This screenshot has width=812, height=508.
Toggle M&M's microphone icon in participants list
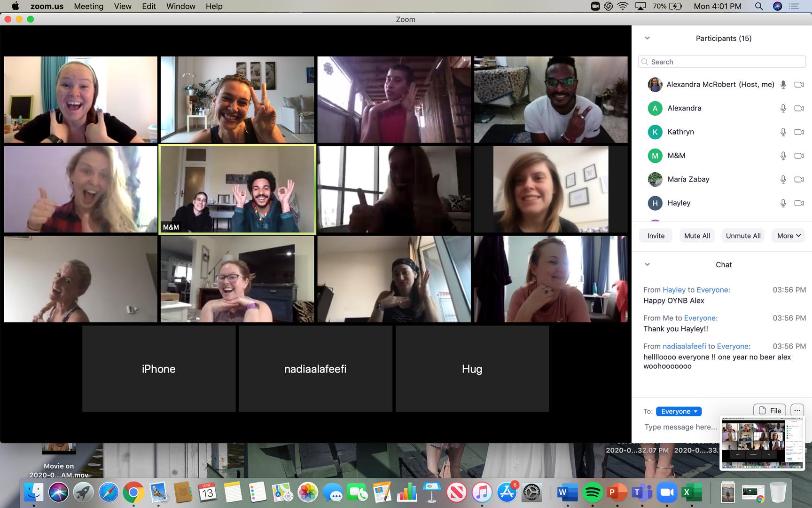click(783, 156)
